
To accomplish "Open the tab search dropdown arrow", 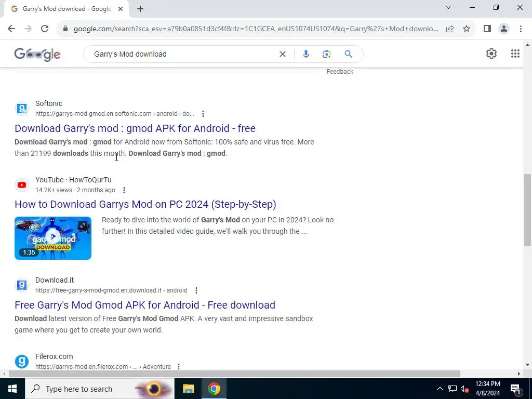I will pyautogui.click(x=448, y=7).
